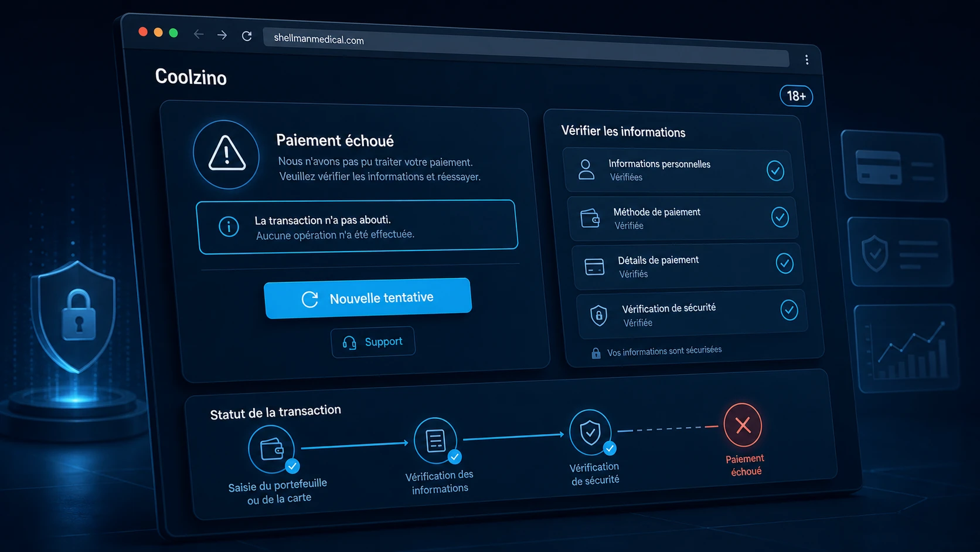Click the info circle icon in transaction notice

(229, 226)
